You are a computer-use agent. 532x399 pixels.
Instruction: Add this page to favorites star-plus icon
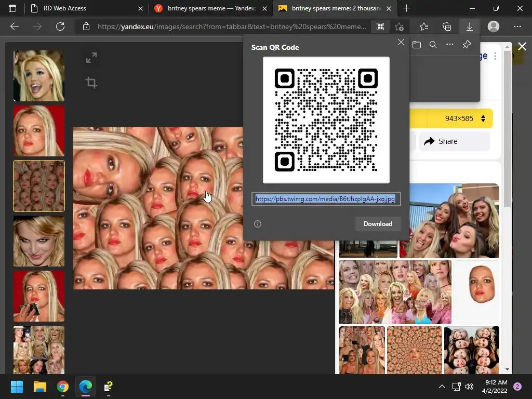coord(400,26)
